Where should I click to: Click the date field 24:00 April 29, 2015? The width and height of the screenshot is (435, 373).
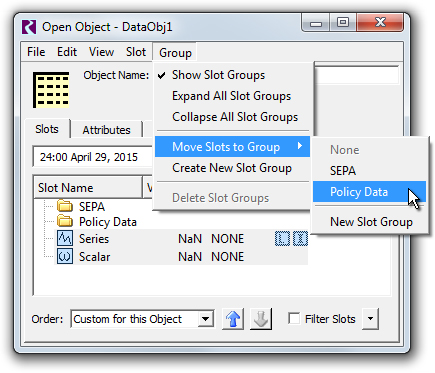point(93,157)
